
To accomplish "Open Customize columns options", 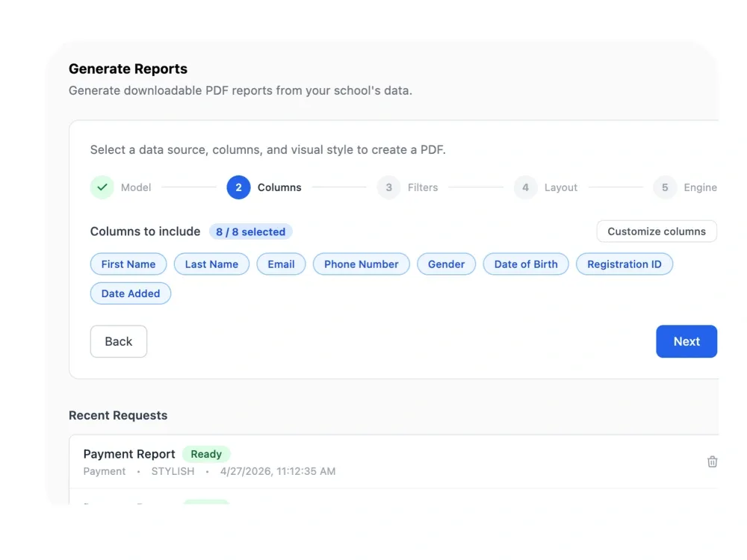I will (657, 231).
